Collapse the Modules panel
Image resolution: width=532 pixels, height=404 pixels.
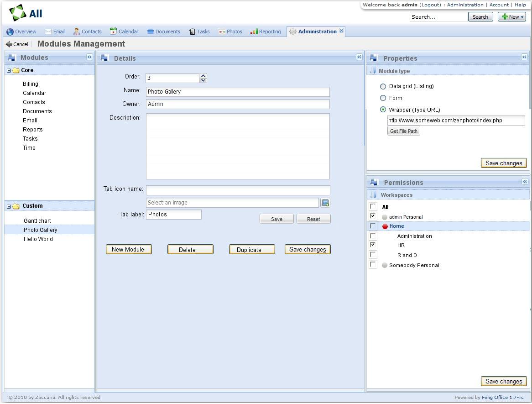click(89, 57)
